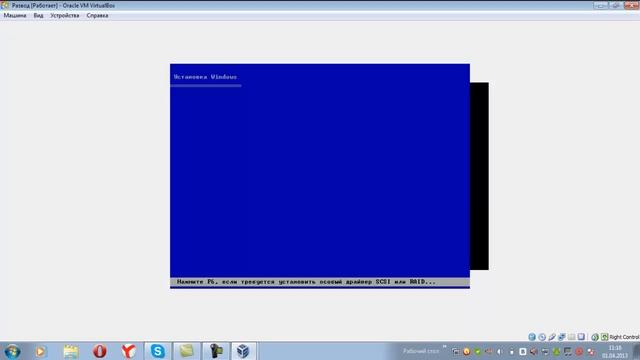The width and height of the screenshot is (640, 360).
Task: Click the Установка Windows heading text
Action: pyautogui.click(x=205, y=77)
